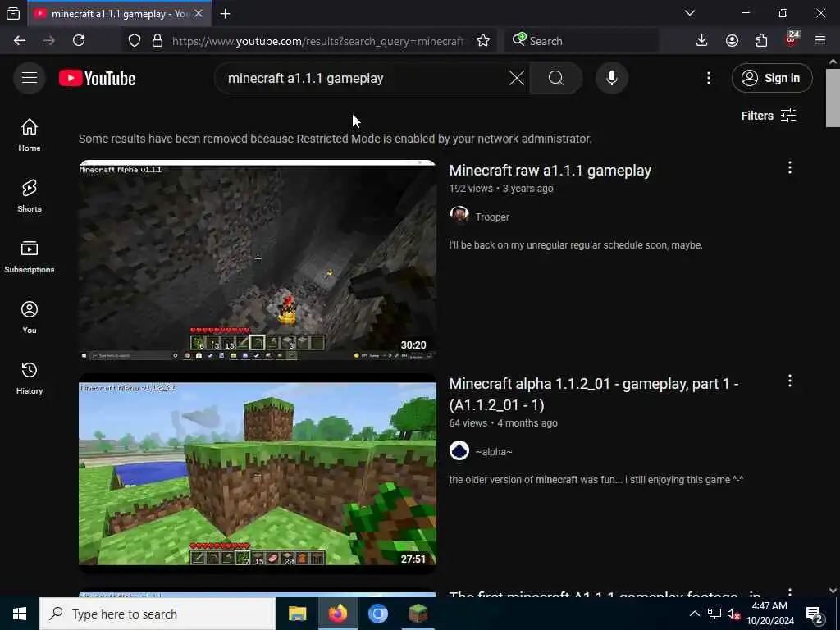Open the ~alpha~ channel avatar
This screenshot has height=630, width=840.
pyautogui.click(x=459, y=451)
